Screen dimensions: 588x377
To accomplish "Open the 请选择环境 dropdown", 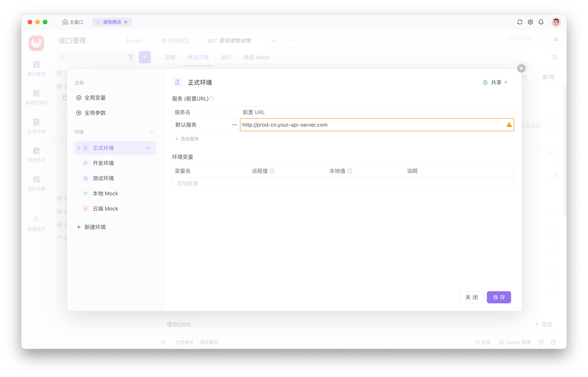I will point(526,39).
